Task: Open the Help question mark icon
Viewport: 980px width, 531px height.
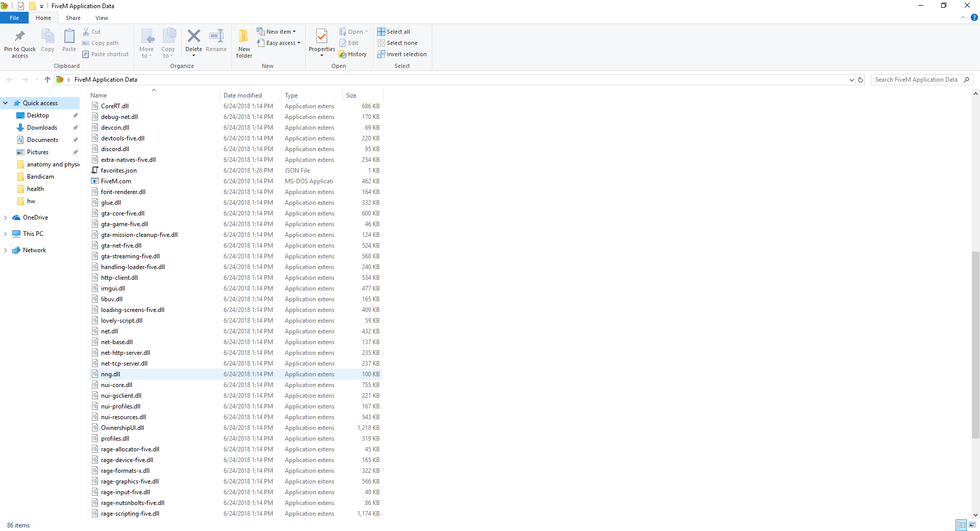Action: tap(974, 17)
